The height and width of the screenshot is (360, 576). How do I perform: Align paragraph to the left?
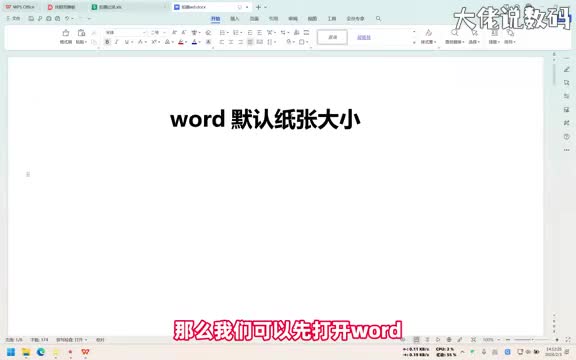click(x=222, y=42)
